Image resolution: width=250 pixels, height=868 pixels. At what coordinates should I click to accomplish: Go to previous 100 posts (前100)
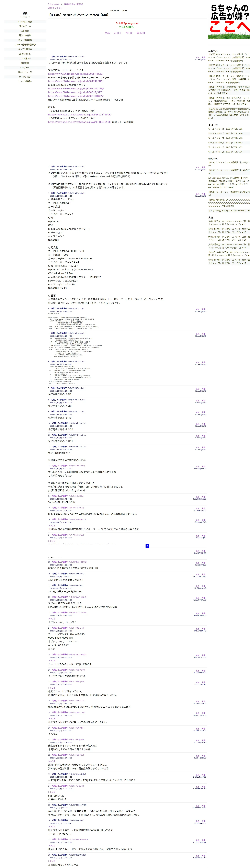point(118,33)
